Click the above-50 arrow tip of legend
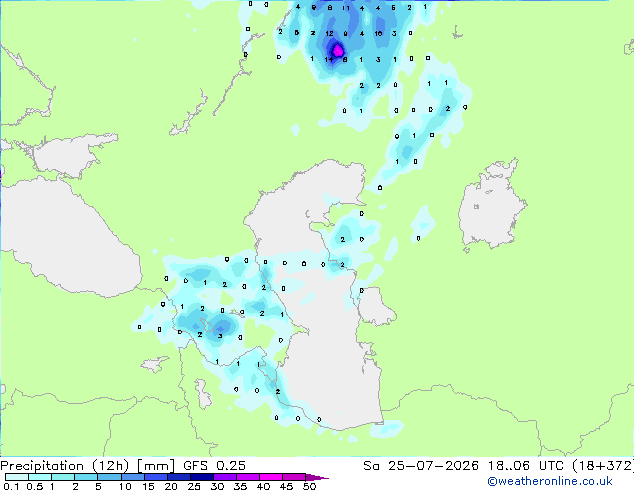Viewport: 634px width, 490px height. (x=317, y=477)
